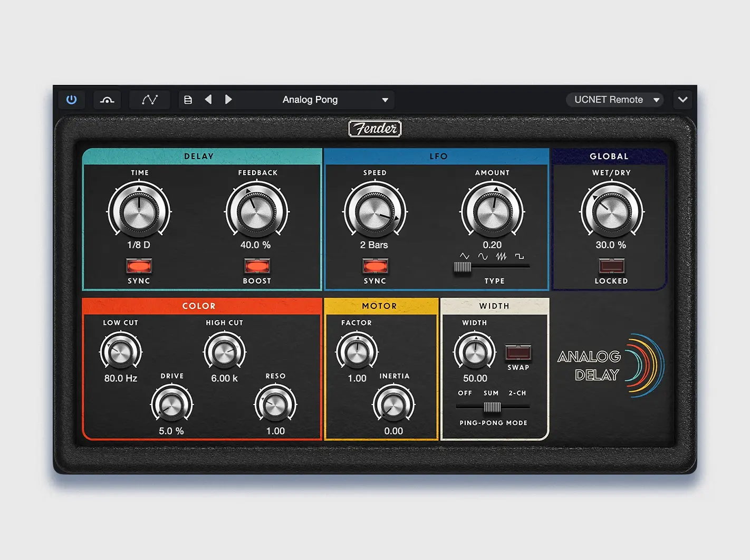Open the automation curve icon
The image size is (750, 560).
pos(150,100)
